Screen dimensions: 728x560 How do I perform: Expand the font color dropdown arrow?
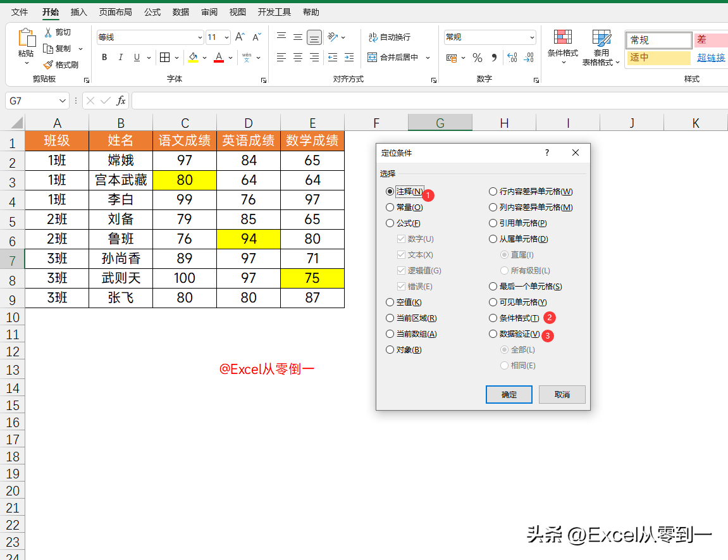[230, 58]
